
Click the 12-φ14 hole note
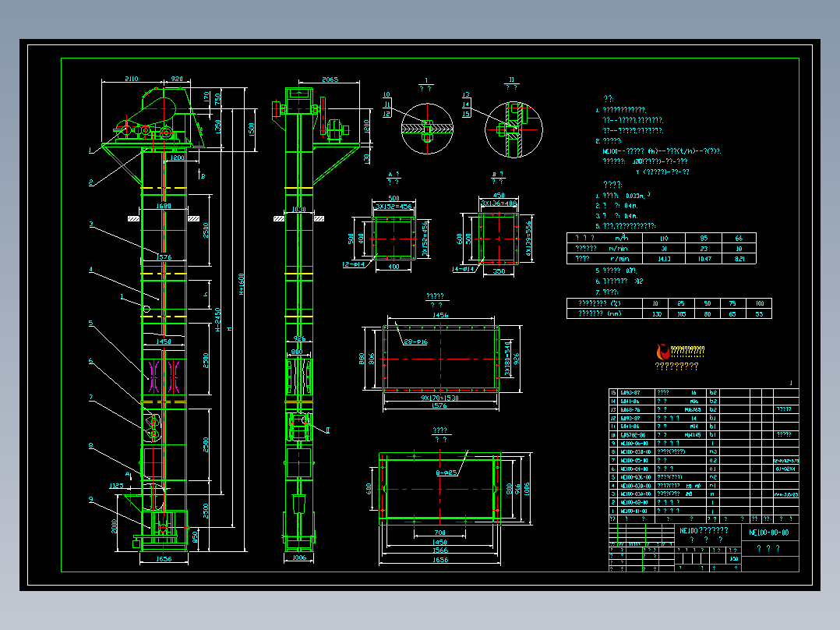tap(353, 264)
